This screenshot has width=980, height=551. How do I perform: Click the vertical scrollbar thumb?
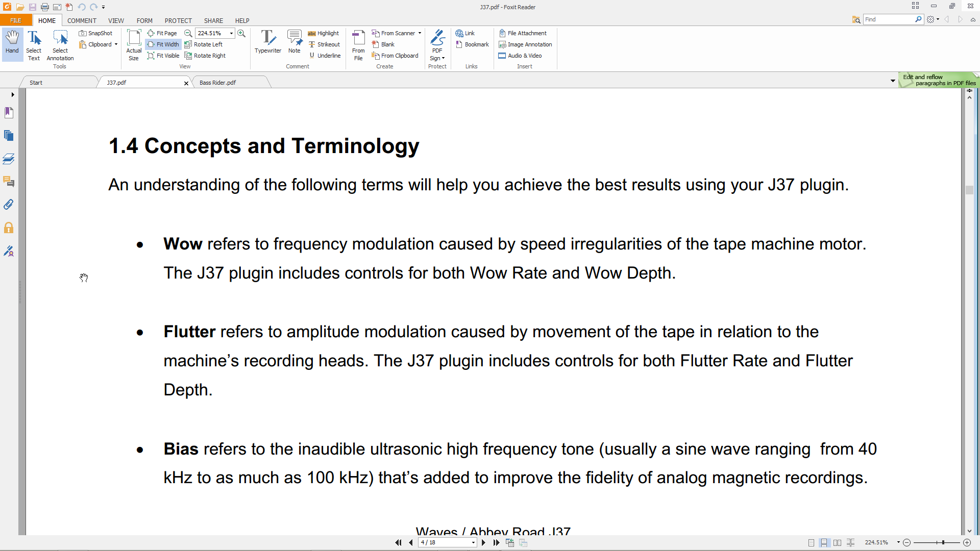(x=969, y=190)
